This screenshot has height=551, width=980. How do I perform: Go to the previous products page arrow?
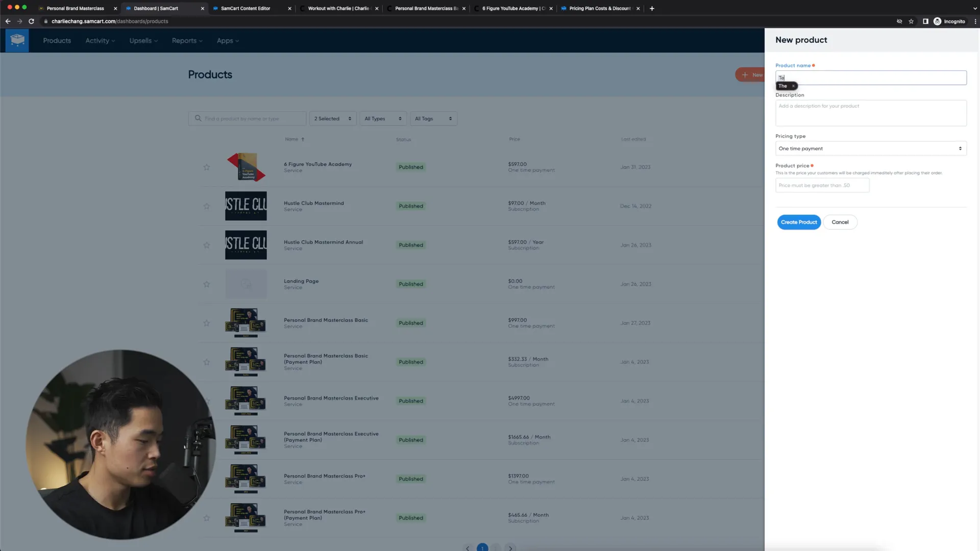[468, 548]
